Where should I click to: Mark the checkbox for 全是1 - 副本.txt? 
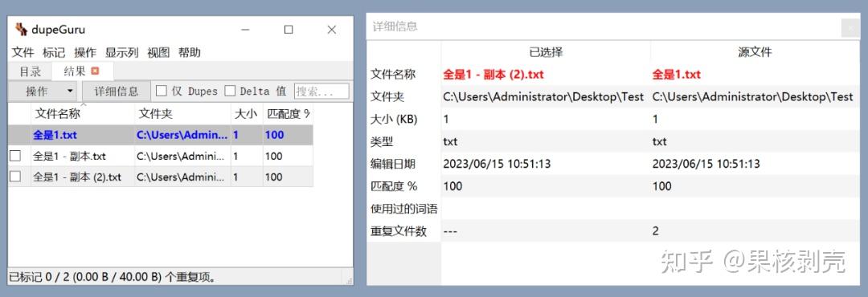15,156
